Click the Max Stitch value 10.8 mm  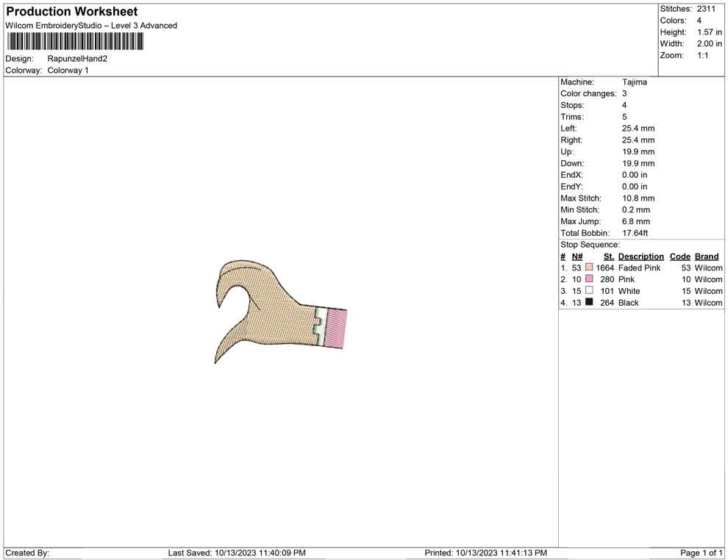pyautogui.click(x=638, y=198)
